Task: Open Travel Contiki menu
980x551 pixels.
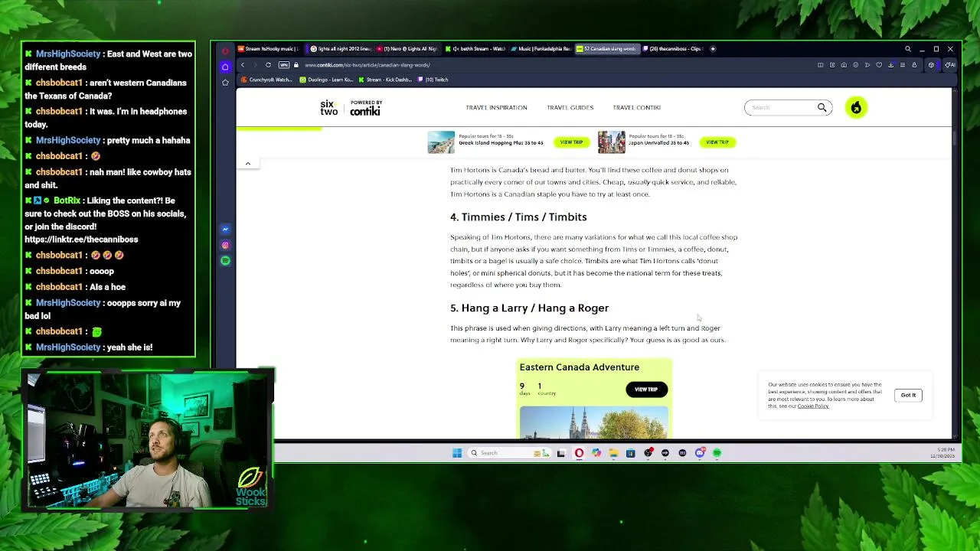Action: click(x=636, y=108)
